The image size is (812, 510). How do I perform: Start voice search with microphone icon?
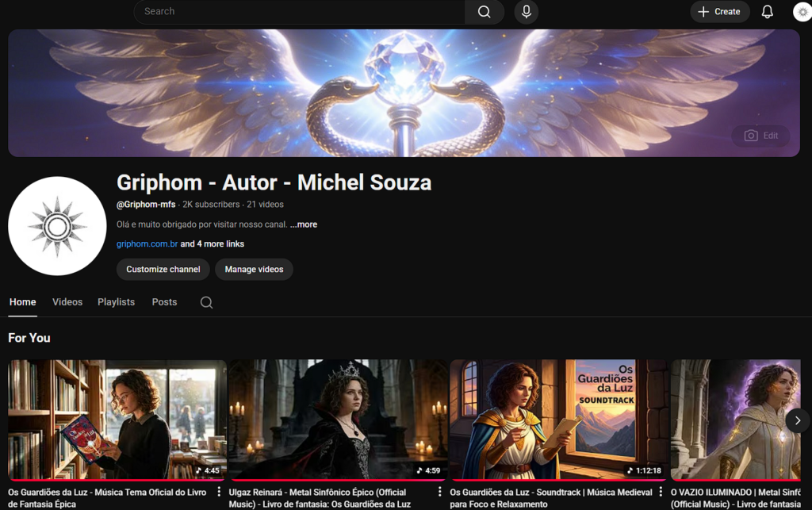pos(527,12)
